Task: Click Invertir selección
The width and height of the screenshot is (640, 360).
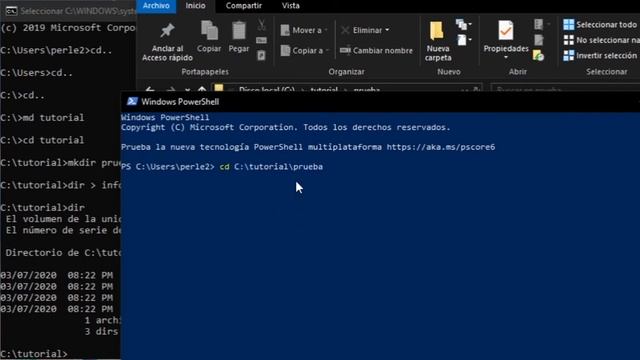Action: (x=600, y=56)
